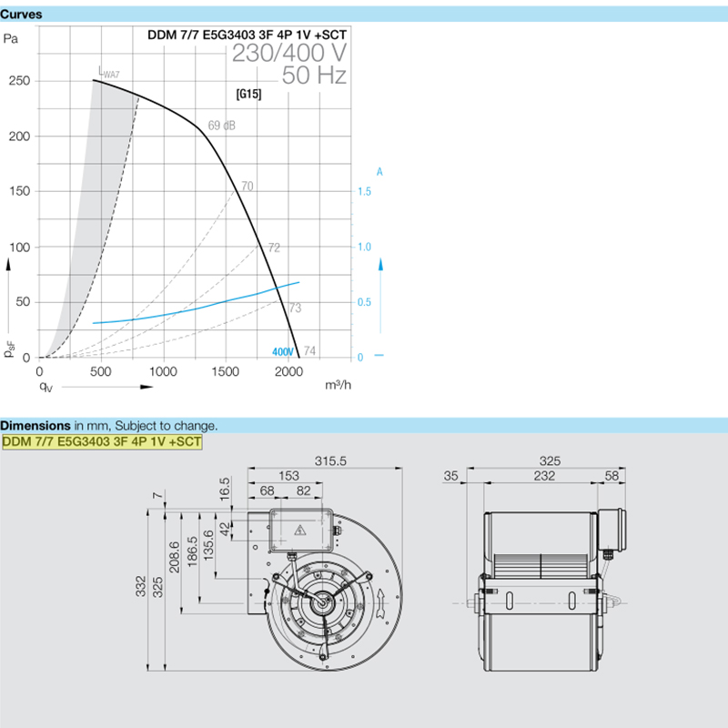The width and height of the screenshot is (728, 728).
Task: Click the blue upward current axis arrow
Action: click(x=380, y=295)
